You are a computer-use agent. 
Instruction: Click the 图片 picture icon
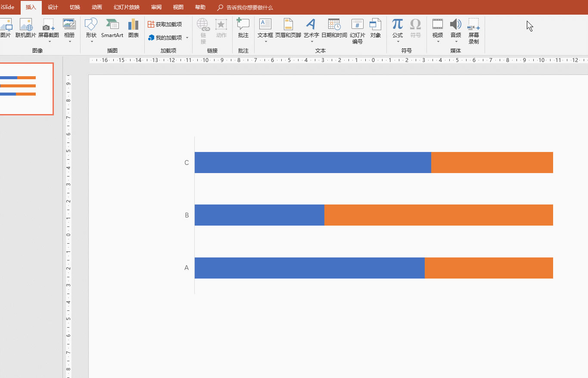click(6, 25)
